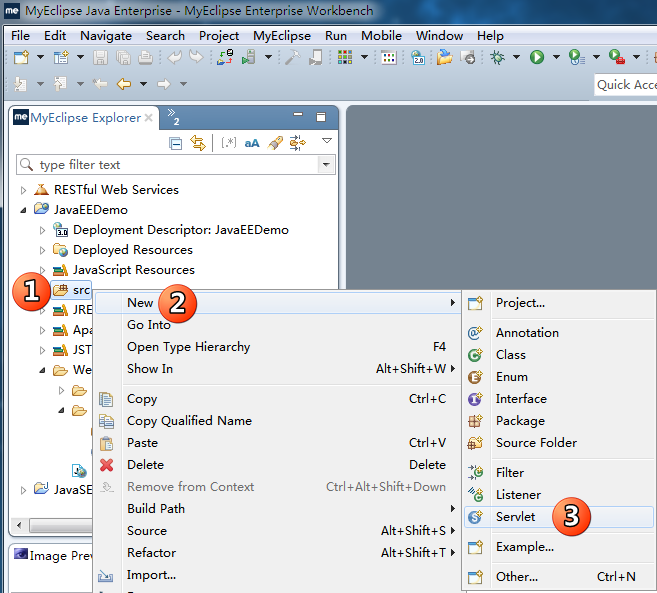Open the Navigate menu
Viewport: 657px width, 593px height.
pyautogui.click(x=106, y=36)
